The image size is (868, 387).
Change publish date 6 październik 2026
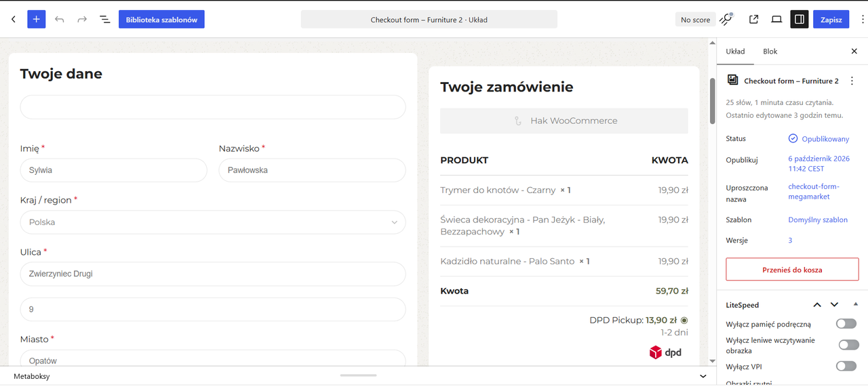pyautogui.click(x=818, y=163)
